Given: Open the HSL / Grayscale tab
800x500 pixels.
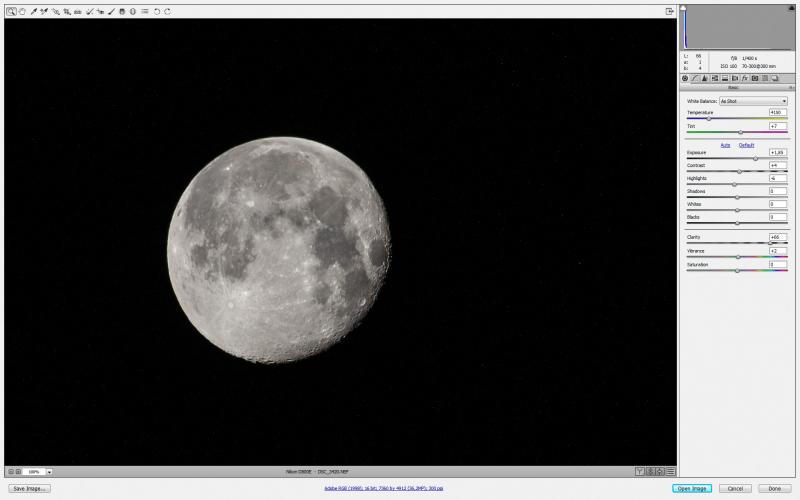Looking at the screenshot, I should pos(715,79).
